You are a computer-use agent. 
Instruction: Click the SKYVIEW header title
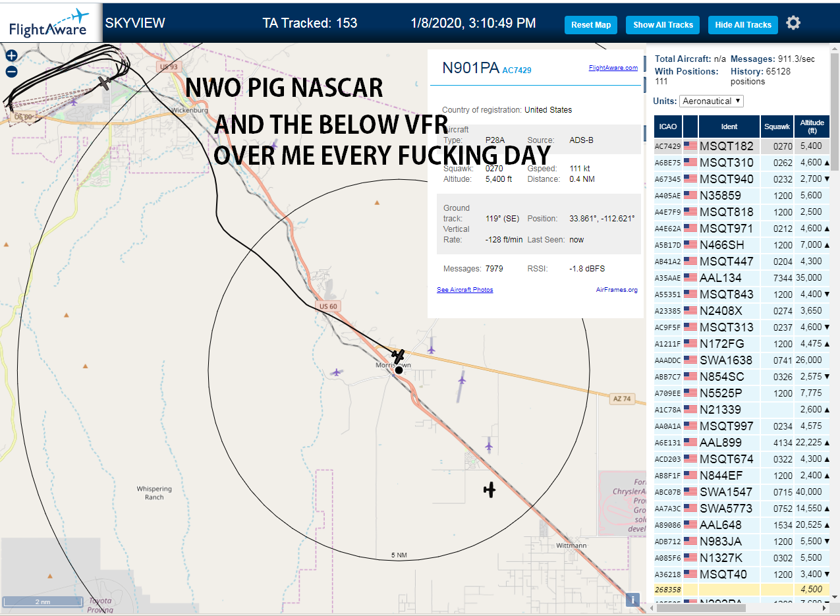pos(135,23)
